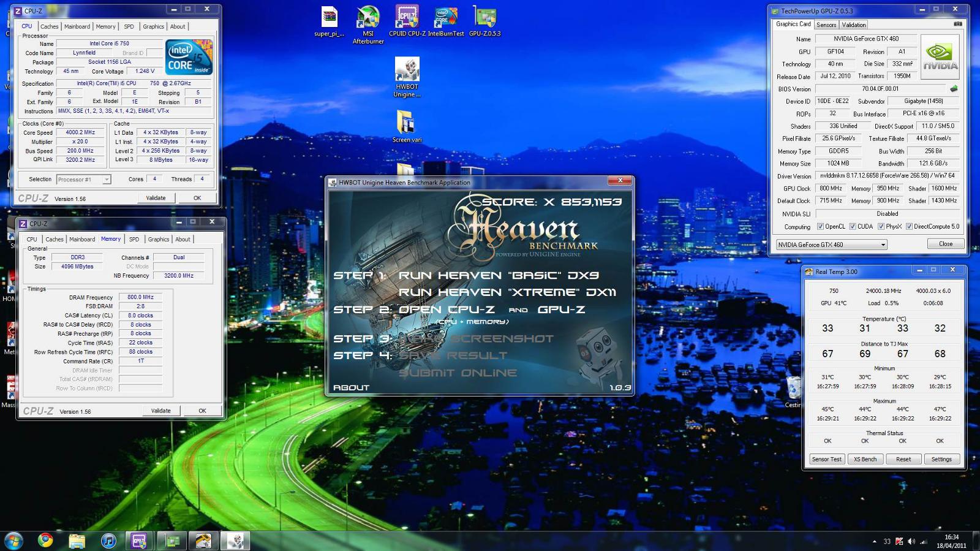The width and height of the screenshot is (980, 551).
Task: Launch IntelBurnTest desktop shortcut
Action: 446,21
